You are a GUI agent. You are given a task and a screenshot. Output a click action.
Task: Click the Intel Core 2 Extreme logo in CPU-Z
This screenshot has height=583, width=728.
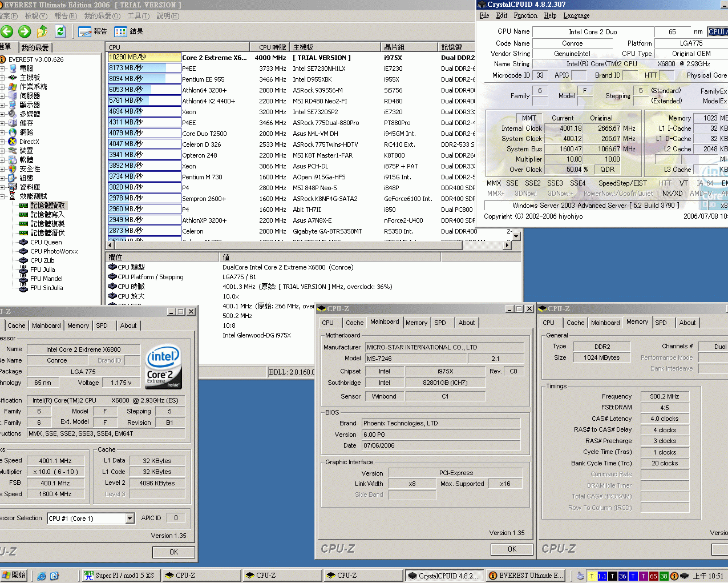164,366
